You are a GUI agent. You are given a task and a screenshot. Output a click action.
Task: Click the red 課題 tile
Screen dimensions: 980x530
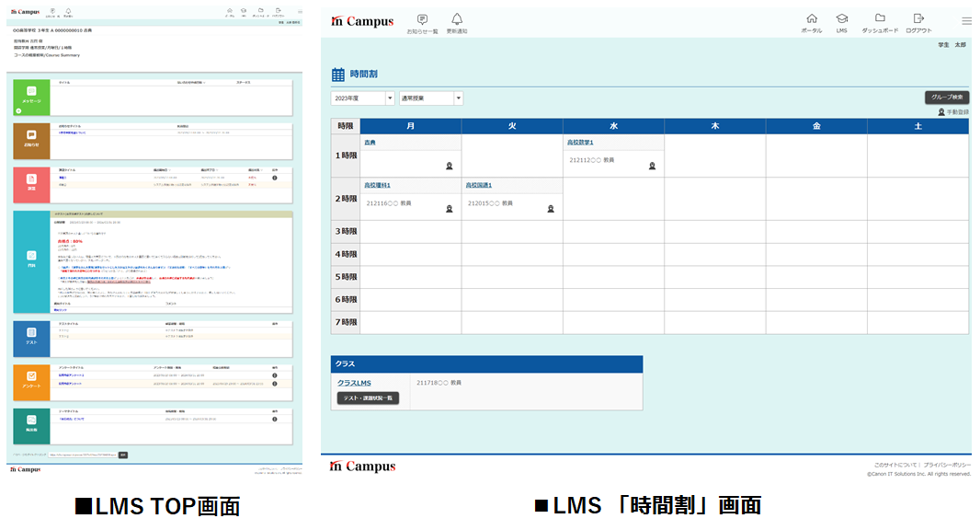point(31,184)
